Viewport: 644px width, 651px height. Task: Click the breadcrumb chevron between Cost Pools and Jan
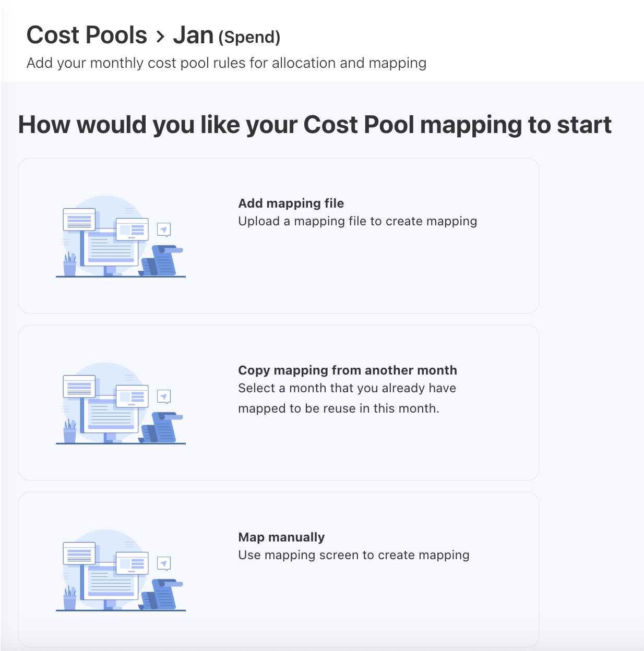pyautogui.click(x=159, y=37)
